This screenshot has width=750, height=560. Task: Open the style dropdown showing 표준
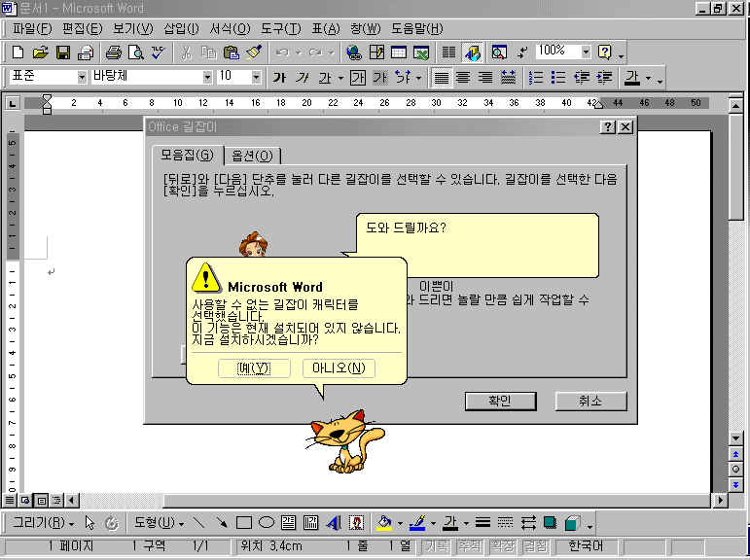[82, 77]
